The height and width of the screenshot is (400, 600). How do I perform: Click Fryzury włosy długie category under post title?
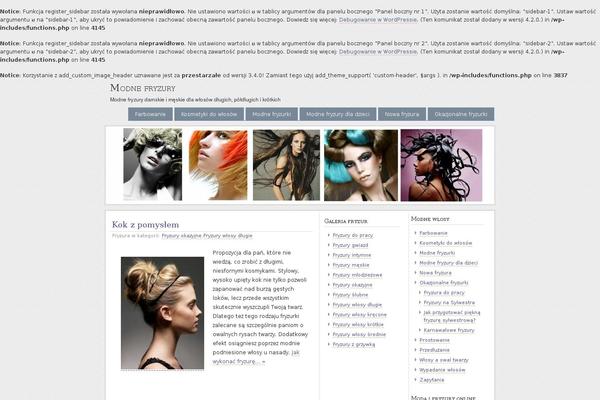pyautogui.click(x=228, y=236)
